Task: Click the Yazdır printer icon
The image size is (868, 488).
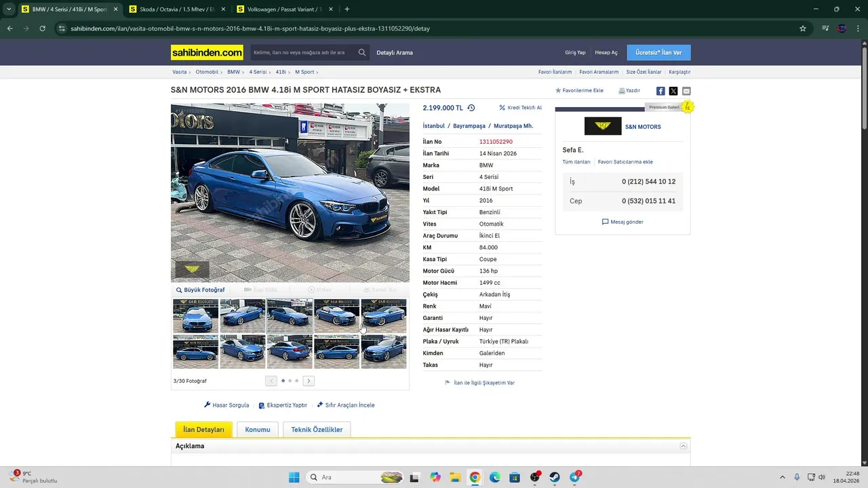Action: [621, 91]
